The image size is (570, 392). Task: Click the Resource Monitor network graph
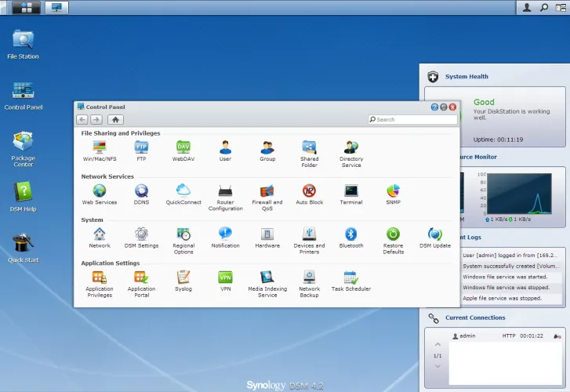coord(519,194)
